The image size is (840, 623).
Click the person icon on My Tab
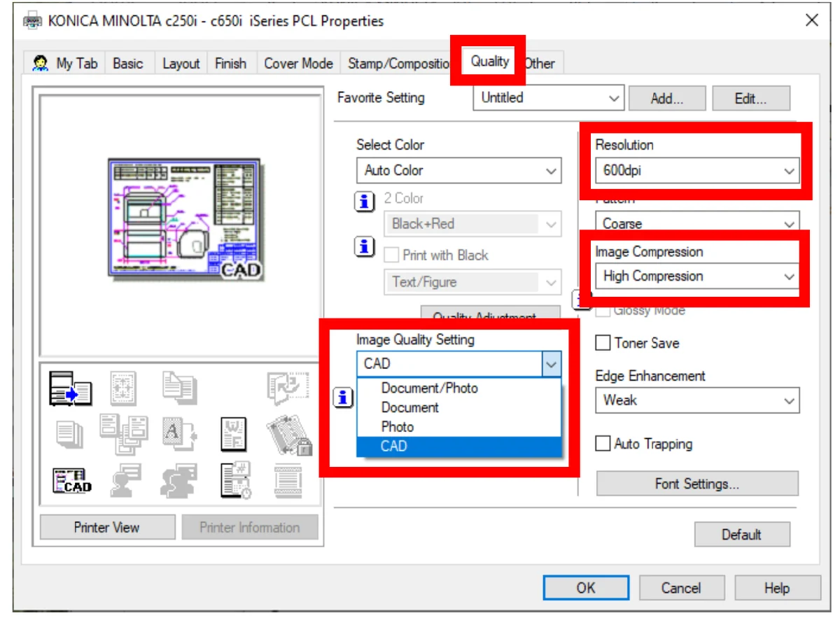click(40, 62)
